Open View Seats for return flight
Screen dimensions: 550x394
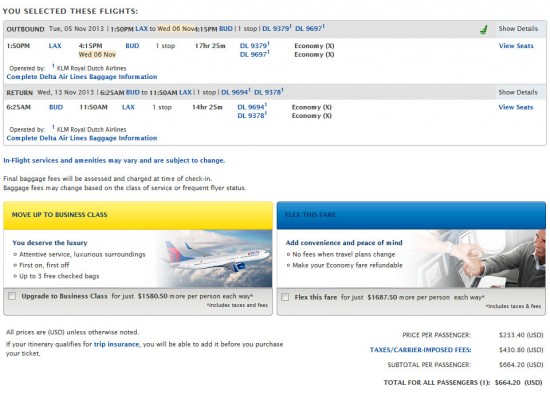click(516, 107)
